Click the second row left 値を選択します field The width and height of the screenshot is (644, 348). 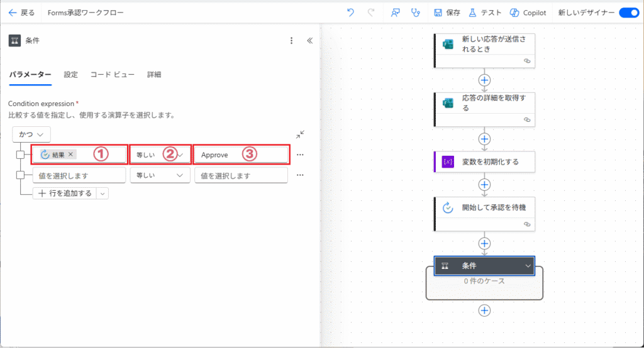point(79,176)
